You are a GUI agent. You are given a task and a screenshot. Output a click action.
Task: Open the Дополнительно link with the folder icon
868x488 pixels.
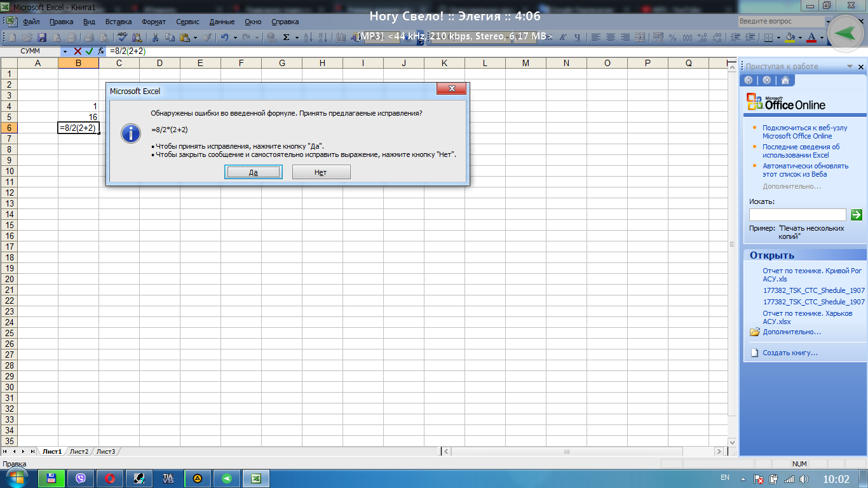(x=792, y=332)
